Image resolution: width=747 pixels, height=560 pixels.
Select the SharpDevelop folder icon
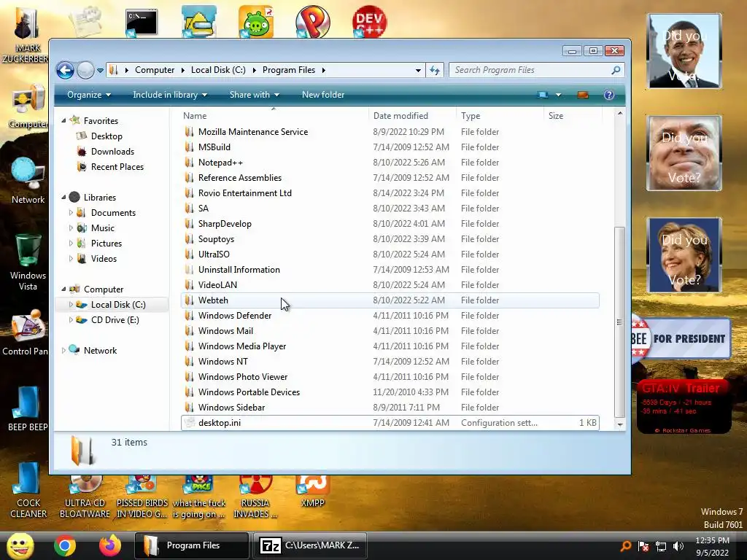pyautogui.click(x=190, y=224)
